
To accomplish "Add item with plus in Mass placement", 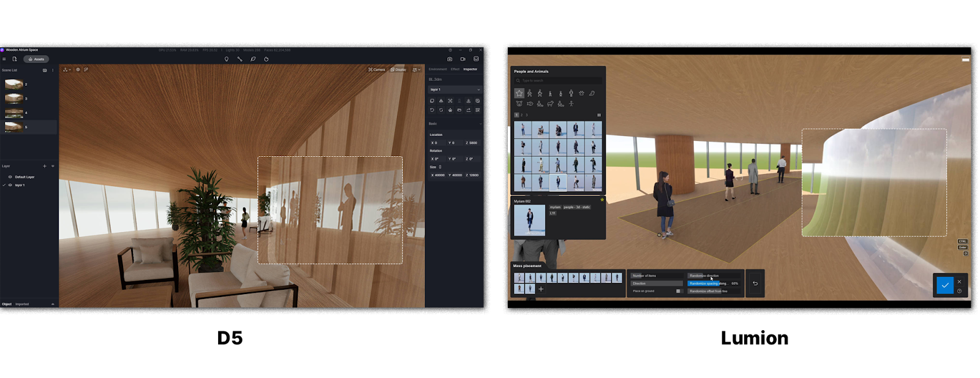I will click(x=541, y=289).
